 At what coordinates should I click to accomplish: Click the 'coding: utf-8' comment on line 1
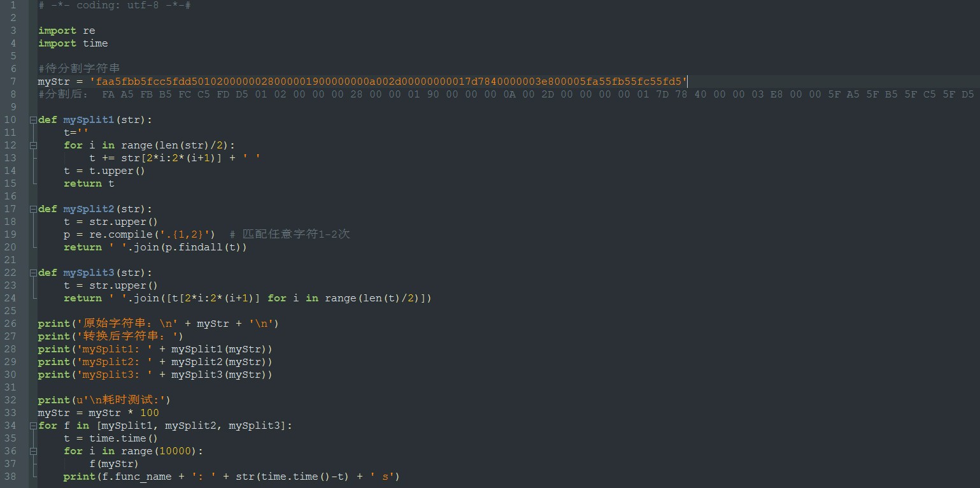point(115,5)
